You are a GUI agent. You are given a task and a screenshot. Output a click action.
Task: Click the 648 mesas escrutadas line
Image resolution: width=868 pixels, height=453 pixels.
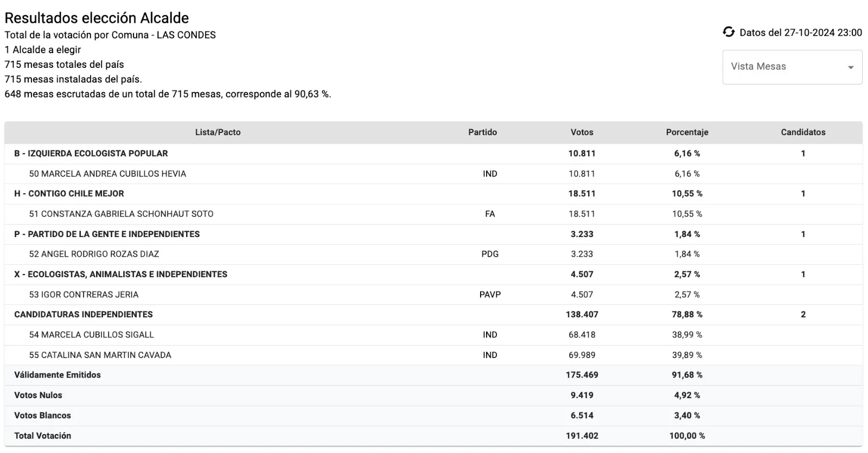168,94
